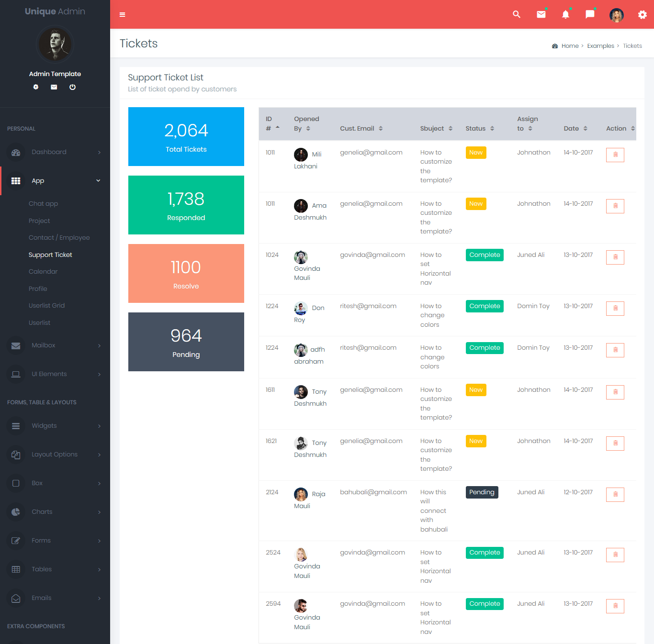Screen dimensions: 654x644
Task: Expand the Mailbox section
Action: tap(55, 345)
